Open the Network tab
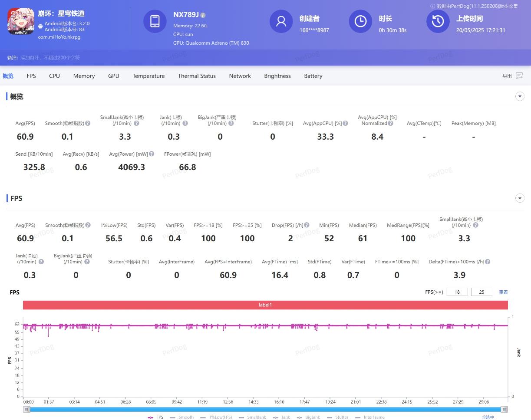Image resolution: width=531 pixels, height=420 pixels. [240, 76]
